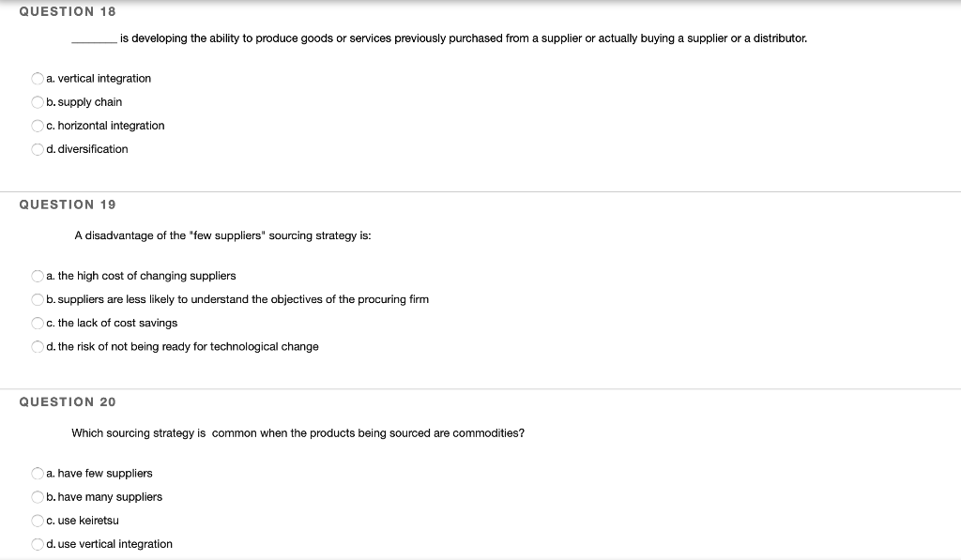Select radio button for have few suppliers
Viewport: 961px width, 560px height.
(x=37, y=474)
